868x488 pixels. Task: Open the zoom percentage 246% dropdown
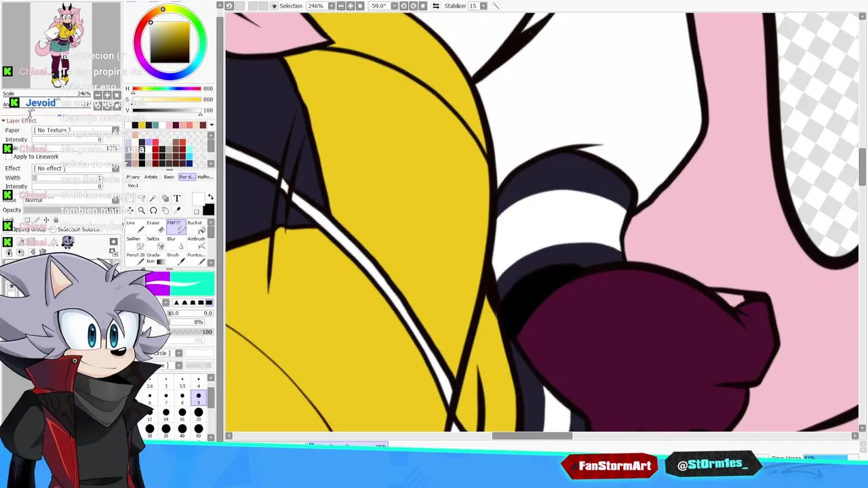(331, 5)
